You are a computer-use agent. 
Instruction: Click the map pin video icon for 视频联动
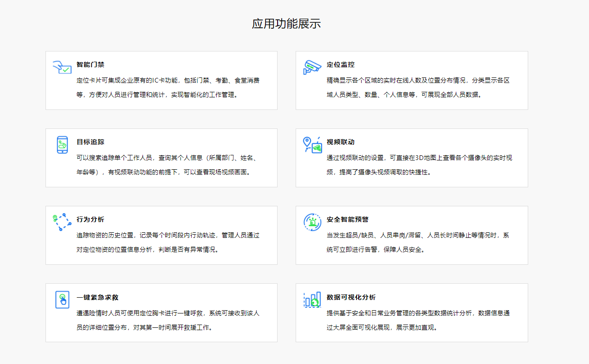tap(312, 145)
